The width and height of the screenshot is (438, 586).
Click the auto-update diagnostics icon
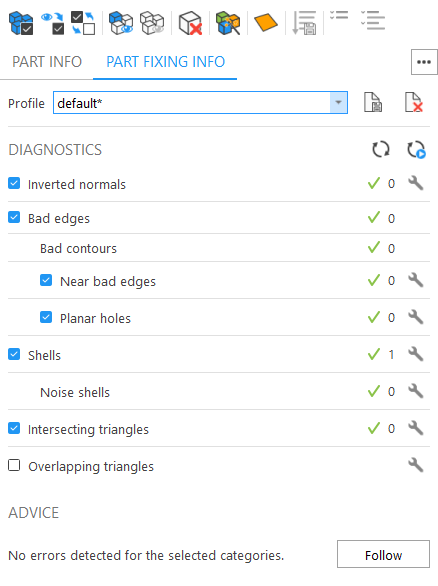click(x=416, y=149)
